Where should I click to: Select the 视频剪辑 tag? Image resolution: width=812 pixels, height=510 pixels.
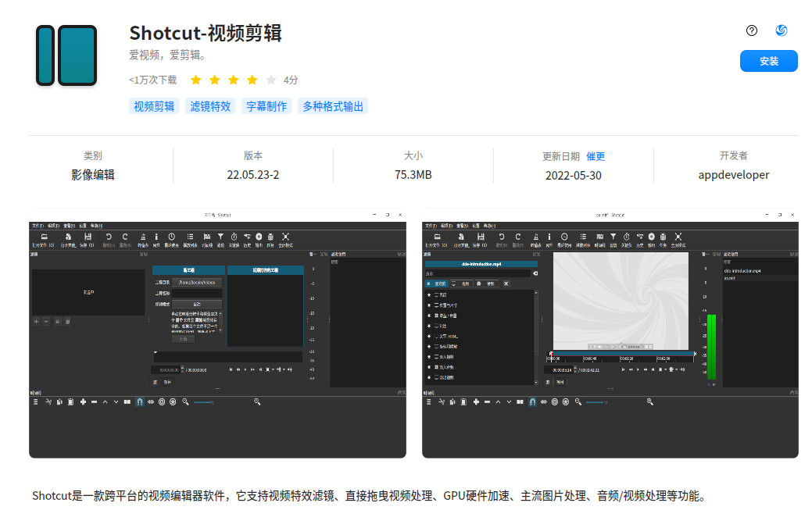coord(154,106)
